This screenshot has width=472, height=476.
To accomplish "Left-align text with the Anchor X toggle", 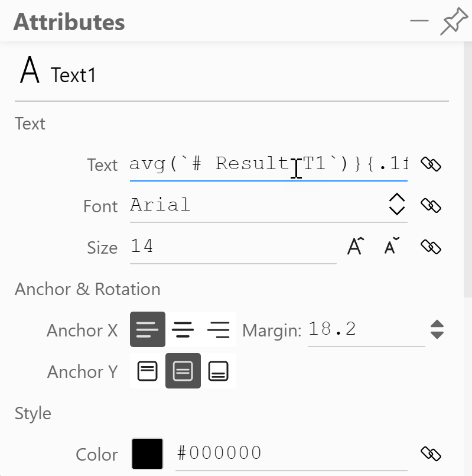I will (147, 329).
